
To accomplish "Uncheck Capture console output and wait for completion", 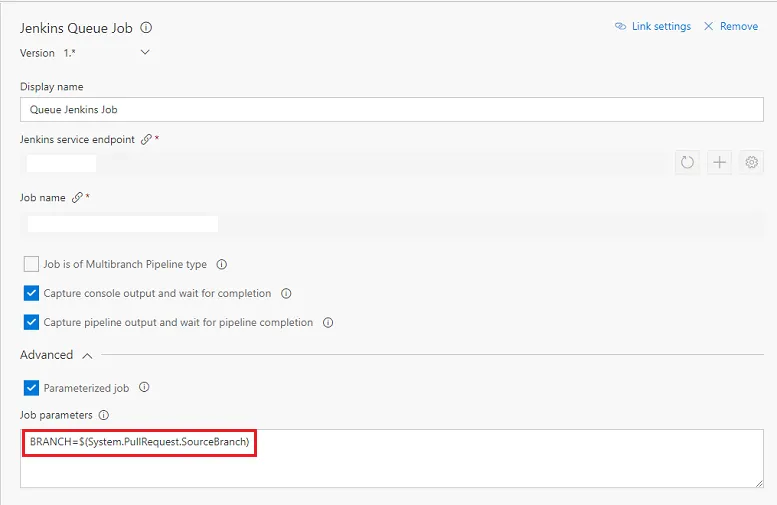I will [31, 293].
